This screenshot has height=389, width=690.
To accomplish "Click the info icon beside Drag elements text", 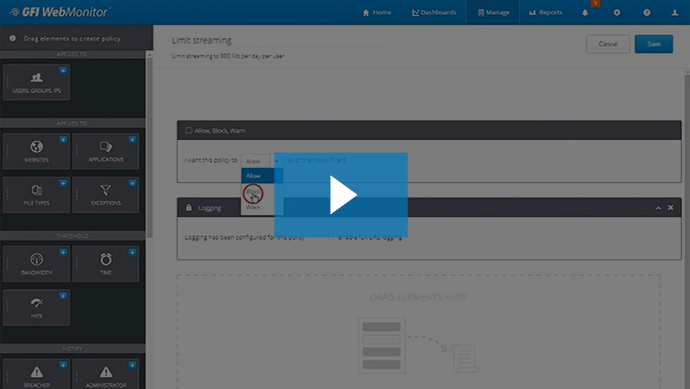I will (13, 38).
